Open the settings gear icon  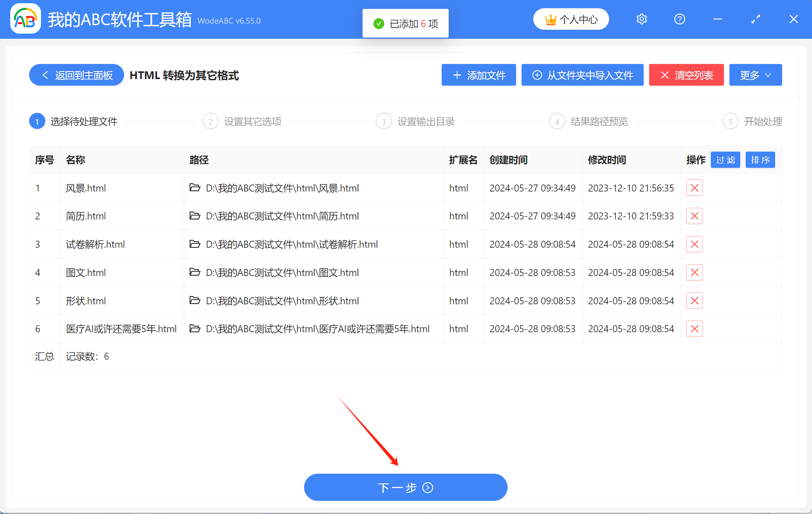(642, 19)
